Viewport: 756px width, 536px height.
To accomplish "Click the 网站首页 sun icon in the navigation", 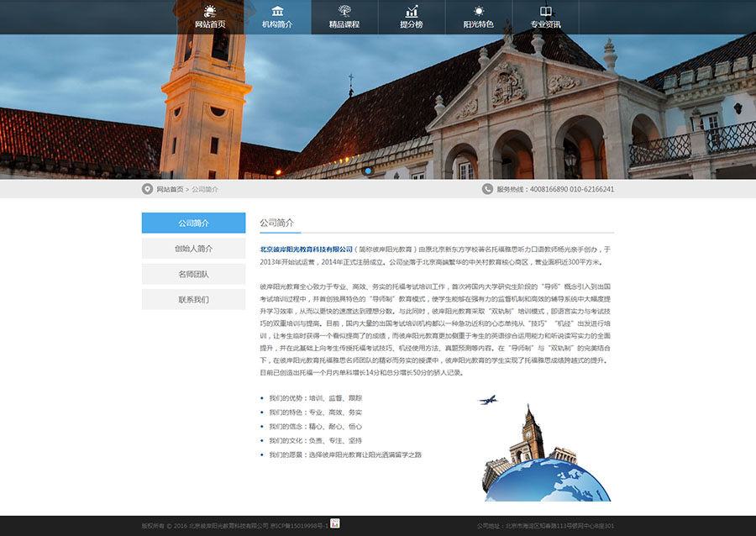I will (210, 11).
